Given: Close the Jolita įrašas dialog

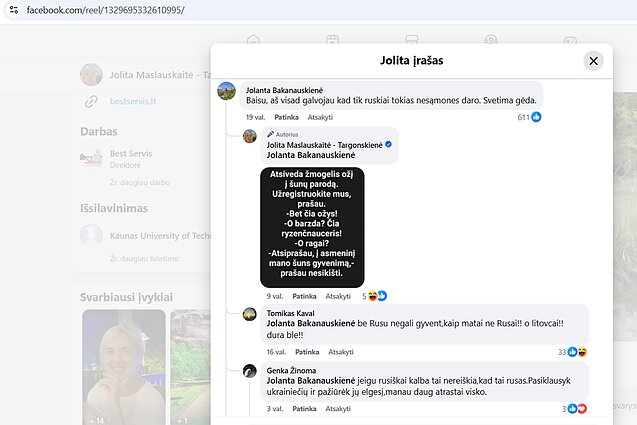Looking at the screenshot, I should click(x=593, y=61).
